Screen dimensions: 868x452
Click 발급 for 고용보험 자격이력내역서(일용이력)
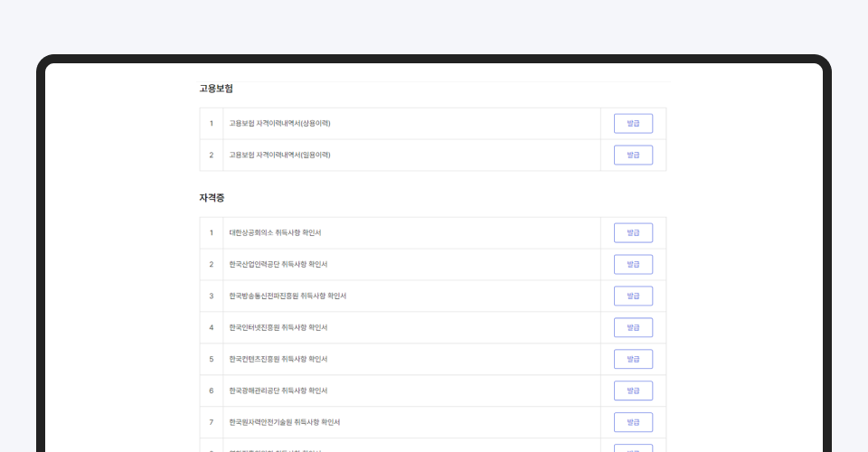pyautogui.click(x=633, y=155)
